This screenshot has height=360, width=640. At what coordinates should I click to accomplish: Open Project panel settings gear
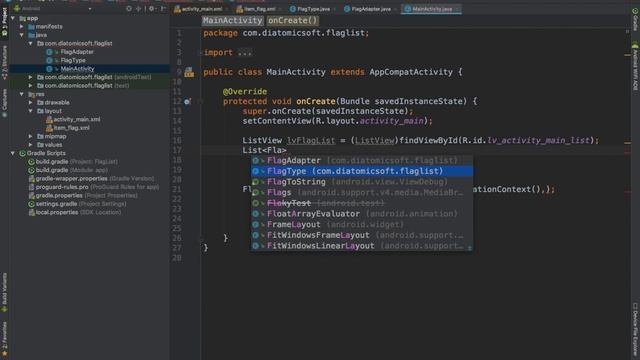pos(151,8)
